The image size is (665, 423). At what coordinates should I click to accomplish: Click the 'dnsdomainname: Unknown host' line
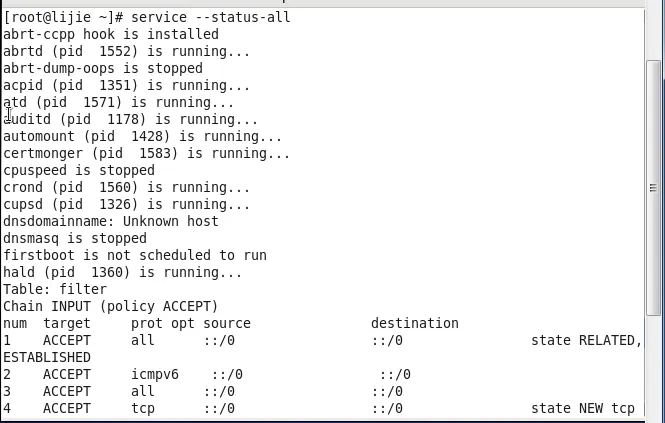point(110,221)
